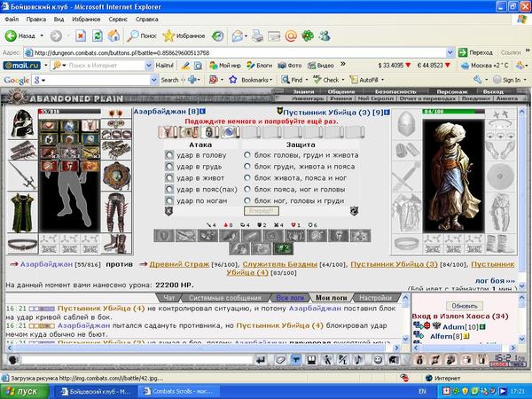
Task: Click the Вперед!!! button
Action: 262,211
